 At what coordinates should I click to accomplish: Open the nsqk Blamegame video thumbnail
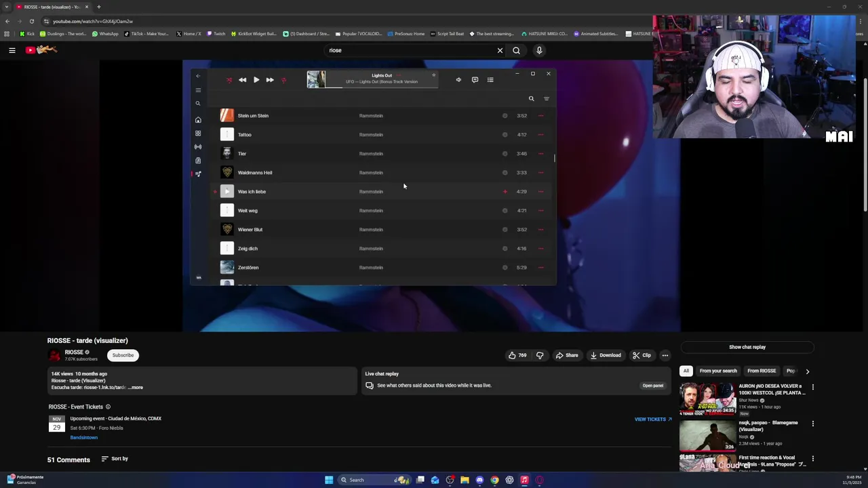pos(708,435)
